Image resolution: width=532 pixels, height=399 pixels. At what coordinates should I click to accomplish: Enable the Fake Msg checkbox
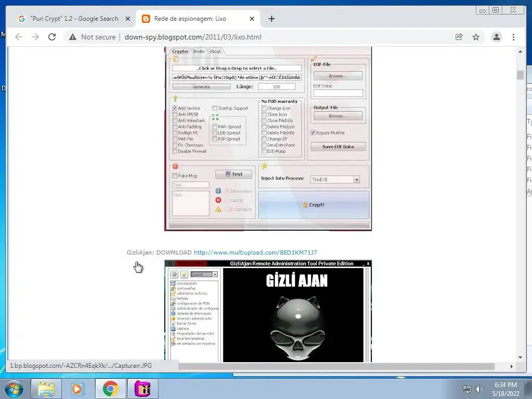click(x=175, y=176)
